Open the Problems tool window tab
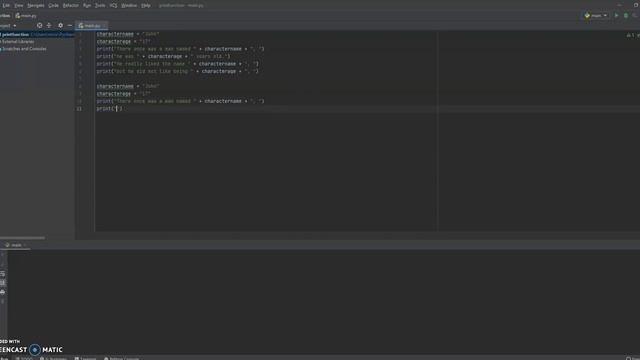This screenshot has height=360, width=640. [x=53, y=358]
